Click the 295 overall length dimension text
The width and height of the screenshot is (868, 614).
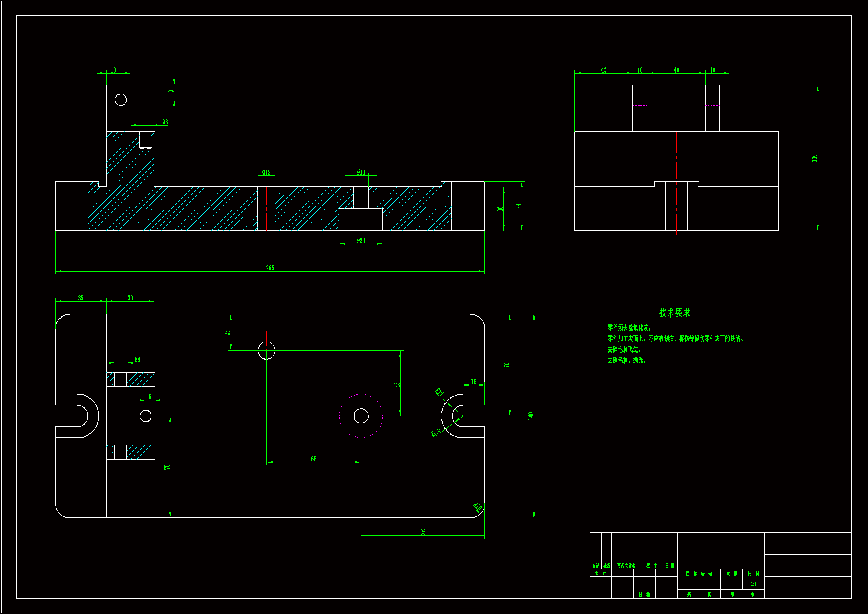270,268
